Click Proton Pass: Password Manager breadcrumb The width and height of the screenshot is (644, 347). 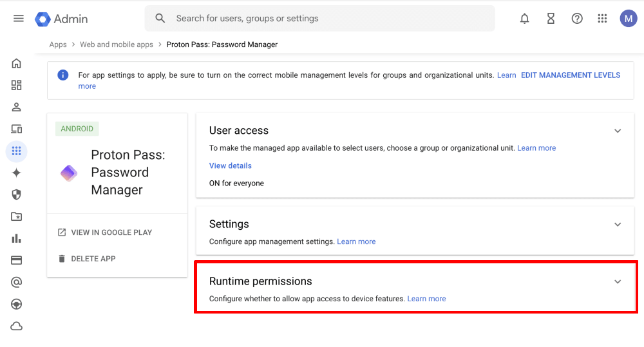(x=222, y=44)
